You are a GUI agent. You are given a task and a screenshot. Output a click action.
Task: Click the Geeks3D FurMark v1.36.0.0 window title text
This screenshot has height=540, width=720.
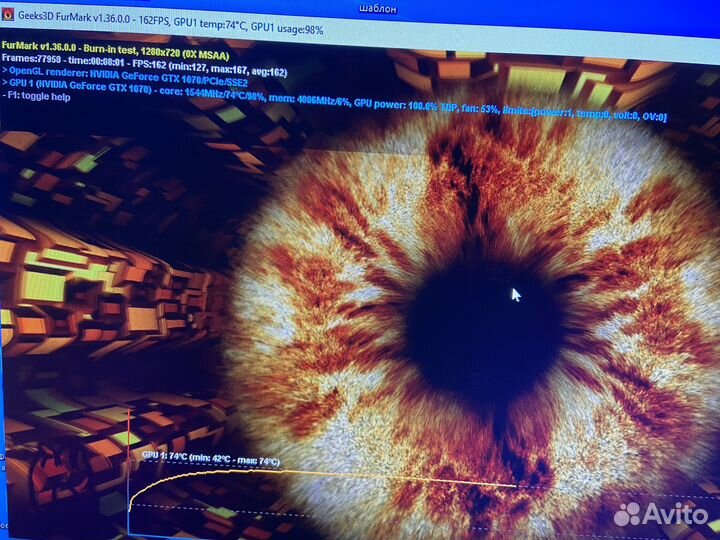coord(170,22)
